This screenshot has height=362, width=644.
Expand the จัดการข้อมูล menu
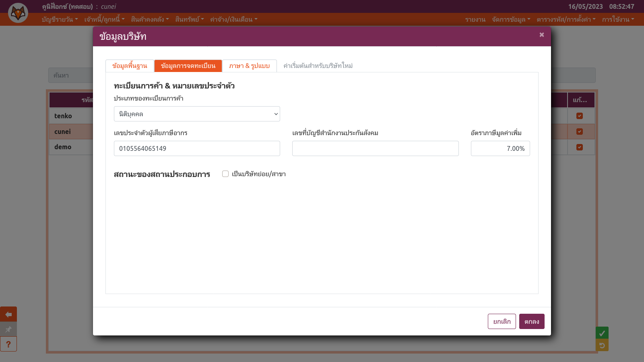(511, 19)
